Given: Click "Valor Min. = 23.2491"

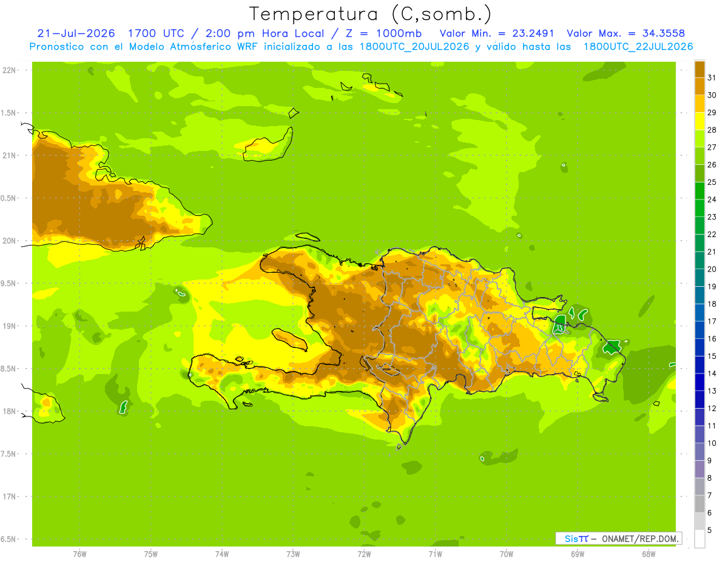Looking at the screenshot, I should [496, 33].
